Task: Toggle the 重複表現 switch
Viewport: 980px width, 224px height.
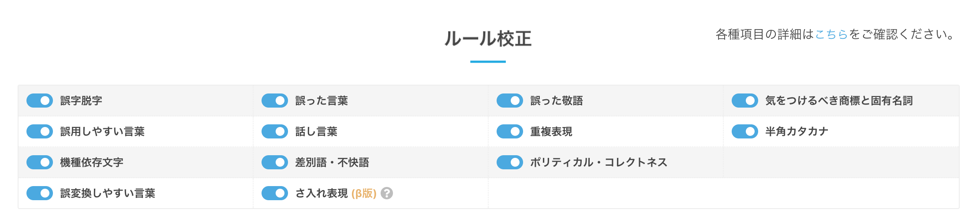Action: pyautogui.click(x=510, y=131)
